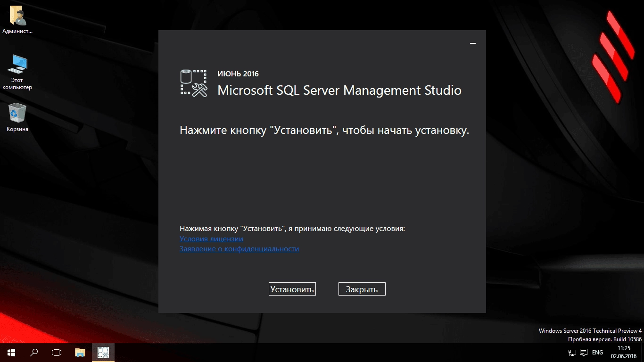This screenshot has height=362, width=644.
Task: Open the Администратор desktop folder icon
Action: tap(17, 20)
